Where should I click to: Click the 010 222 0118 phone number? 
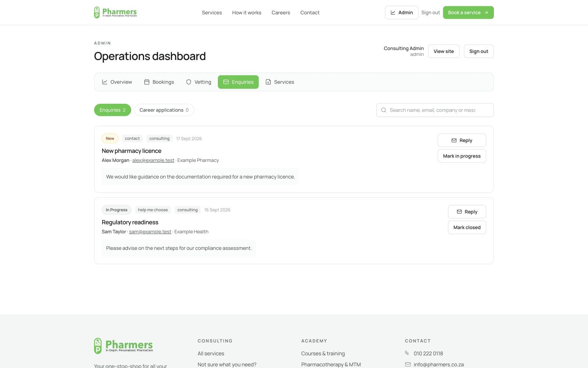(428, 354)
